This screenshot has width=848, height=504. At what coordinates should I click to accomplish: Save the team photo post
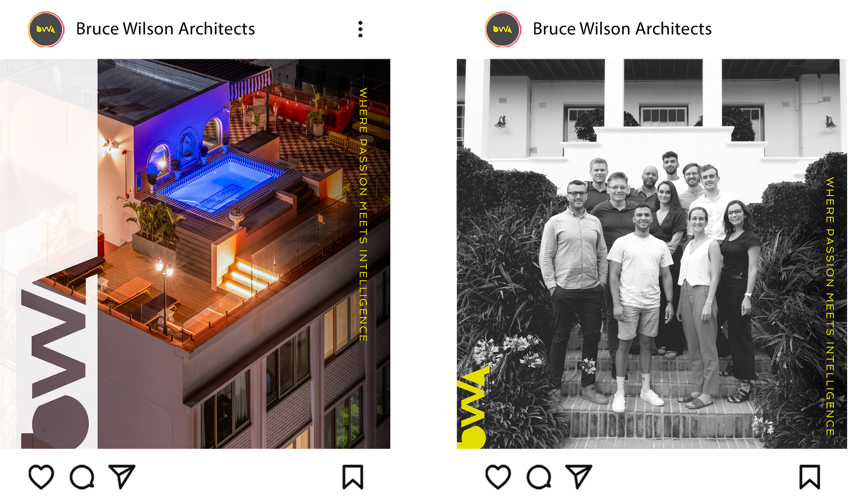809,477
